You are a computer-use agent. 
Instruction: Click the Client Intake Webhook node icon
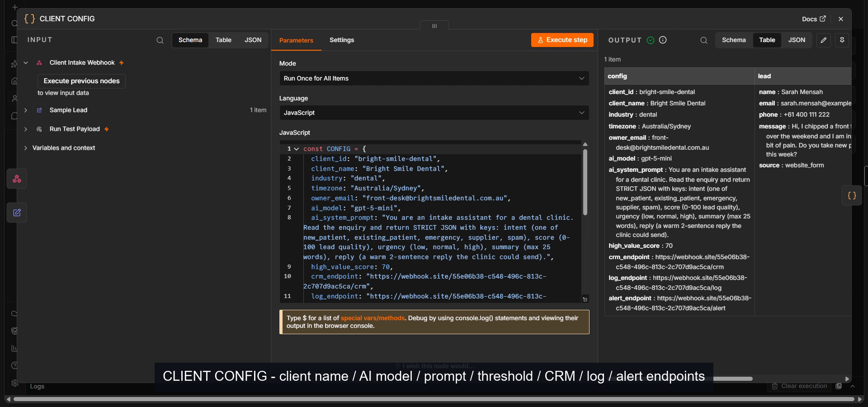(x=39, y=63)
